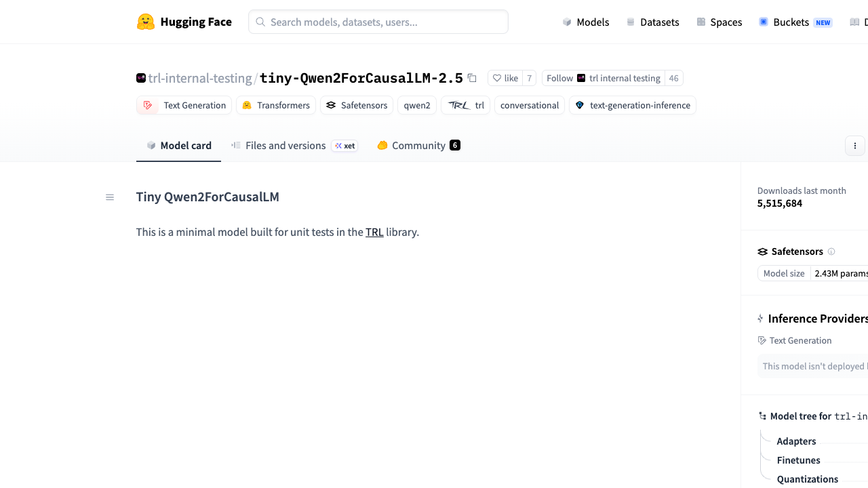Click the Adapters model tree row
The image size is (868, 488).
(796, 441)
